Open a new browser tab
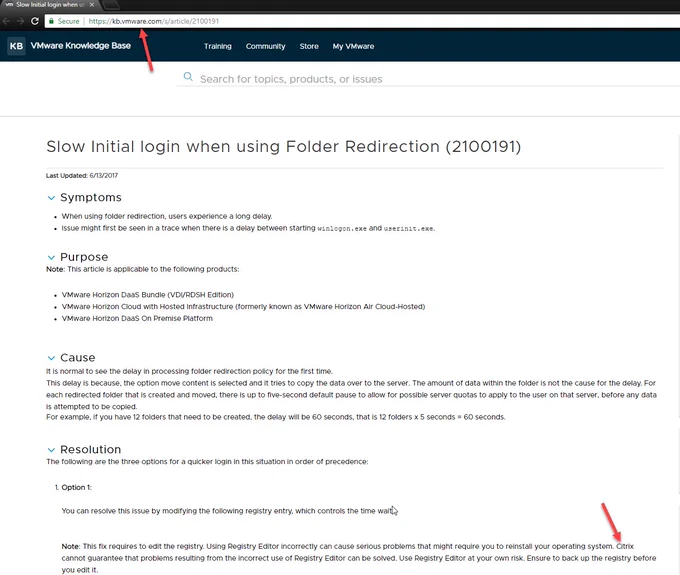 pos(111,5)
